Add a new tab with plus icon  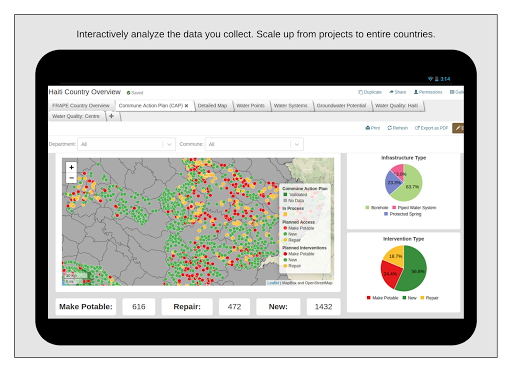coord(111,116)
